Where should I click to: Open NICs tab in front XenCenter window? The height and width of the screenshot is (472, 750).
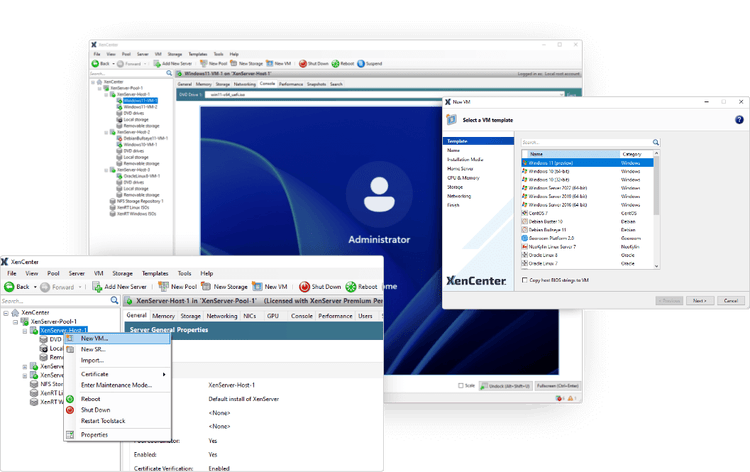[x=250, y=316]
